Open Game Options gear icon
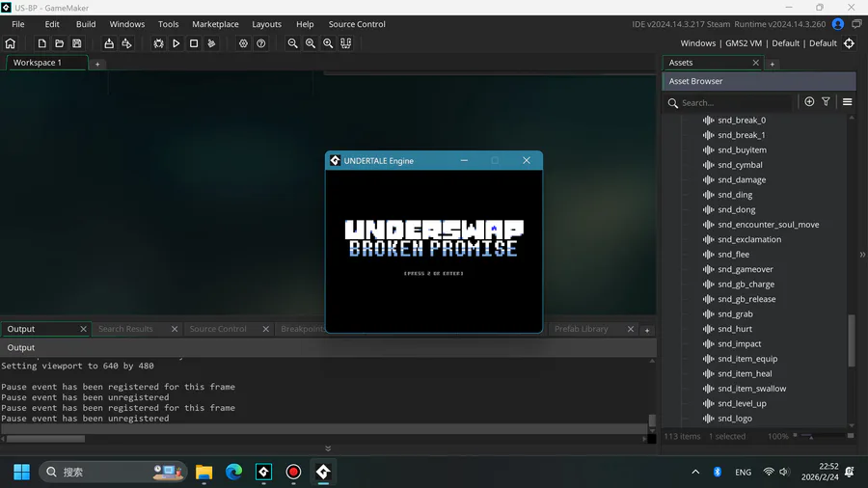The width and height of the screenshot is (868, 488). pyautogui.click(x=243, y=43)
